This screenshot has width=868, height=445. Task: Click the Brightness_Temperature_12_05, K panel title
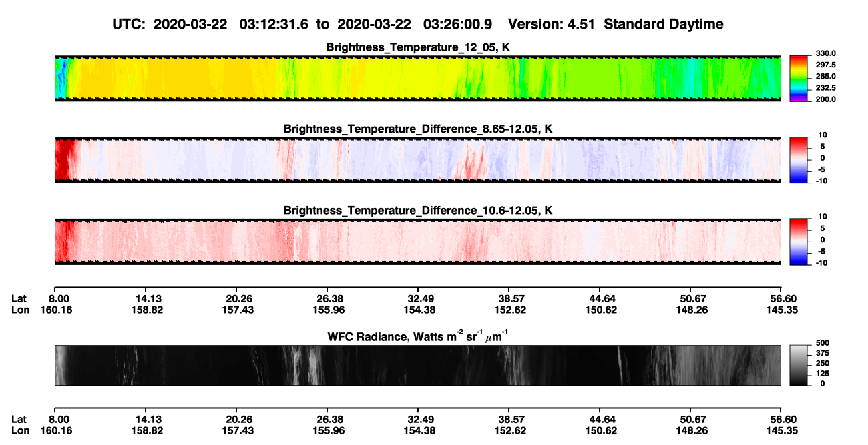418,47
